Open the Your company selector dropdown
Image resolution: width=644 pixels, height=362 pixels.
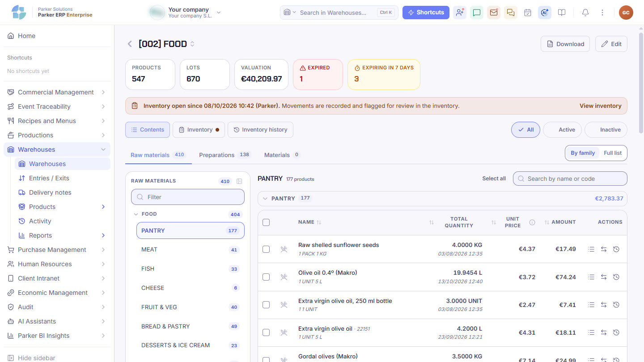click(186, 13)
